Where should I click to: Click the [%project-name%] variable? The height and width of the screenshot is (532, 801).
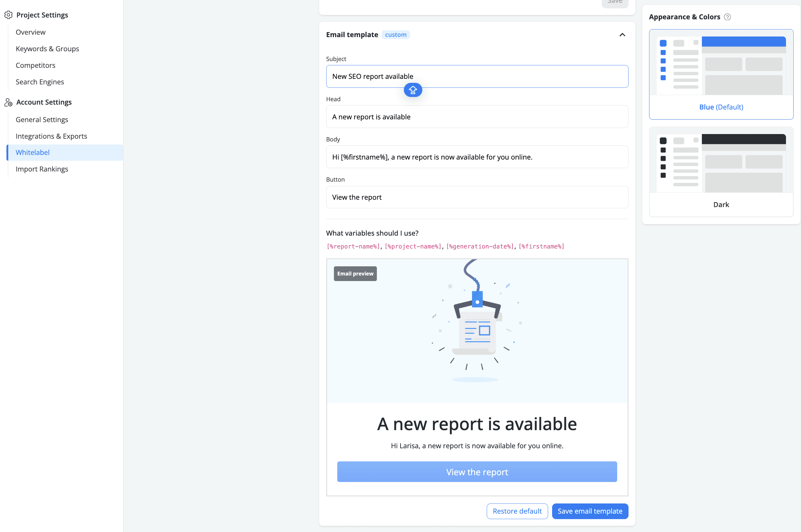coord(413,246)
